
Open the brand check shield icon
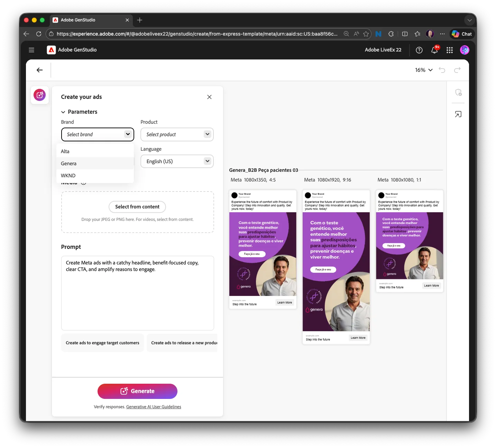coord(458,93)
